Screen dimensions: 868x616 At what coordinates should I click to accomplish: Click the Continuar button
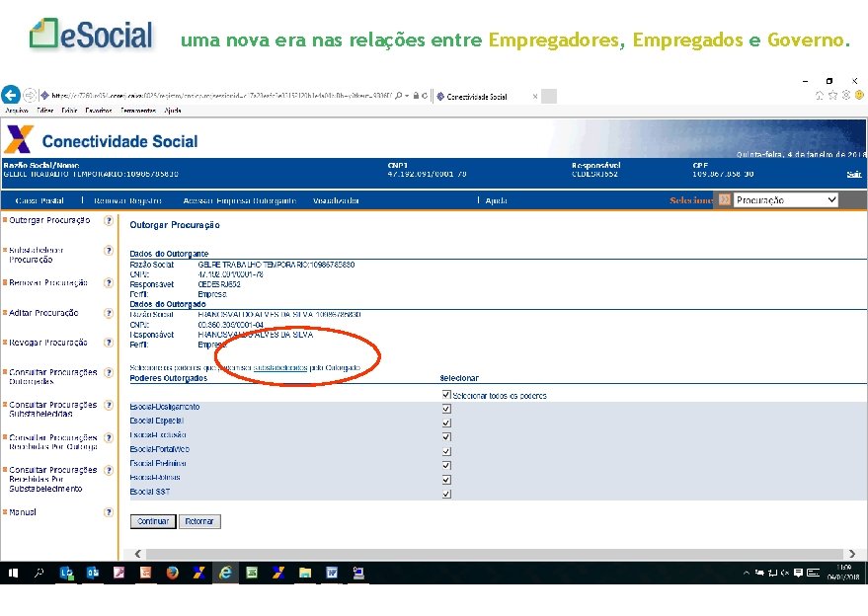(x=153, y=521)
